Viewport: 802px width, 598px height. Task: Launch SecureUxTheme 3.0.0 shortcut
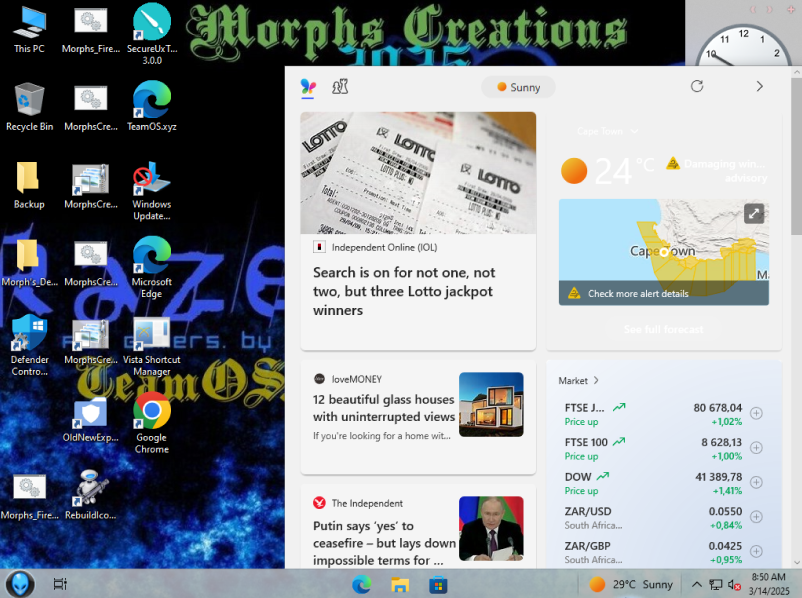(x=152, y=34)
